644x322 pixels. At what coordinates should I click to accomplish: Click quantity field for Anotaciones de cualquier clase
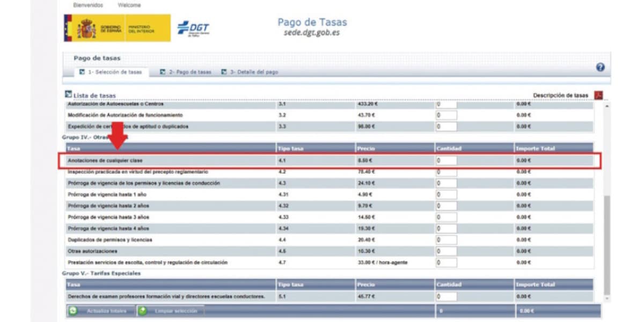pyautogui.click(x=446, y=160)
